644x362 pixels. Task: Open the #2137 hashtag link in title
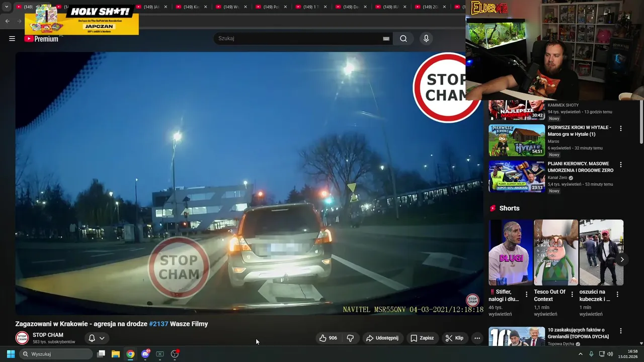158,324
